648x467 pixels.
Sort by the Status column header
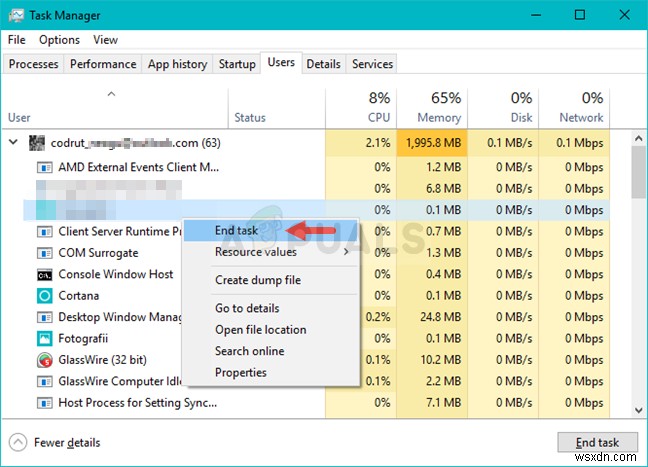tap(276, 108)
